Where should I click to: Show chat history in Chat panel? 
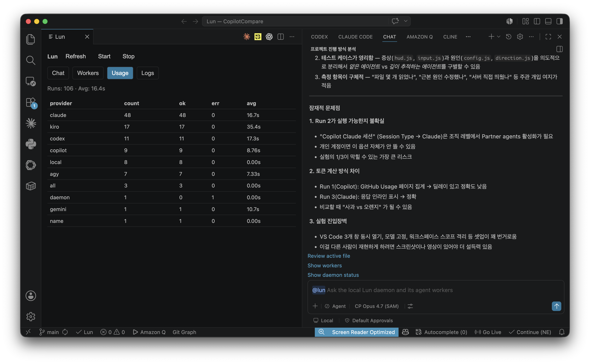pos(508,37)
